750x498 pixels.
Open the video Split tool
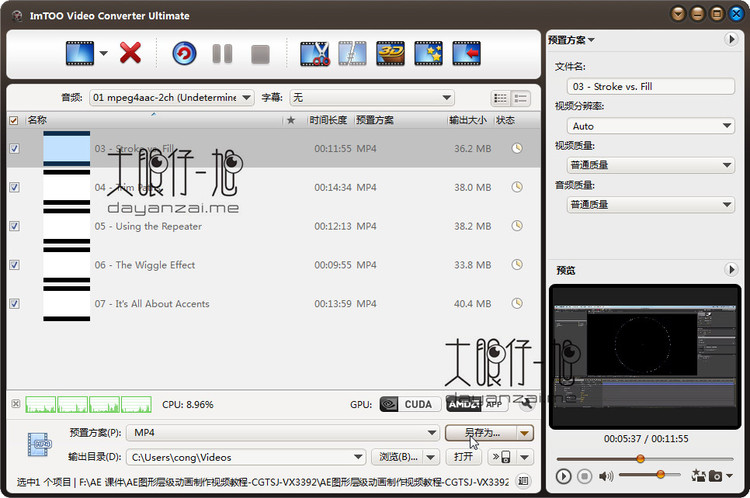(353, 53)
